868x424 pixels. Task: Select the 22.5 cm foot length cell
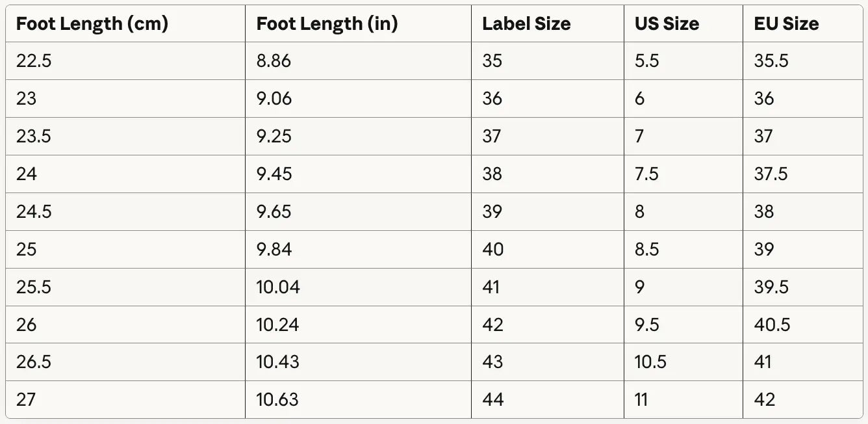click(x=34, y=61)
